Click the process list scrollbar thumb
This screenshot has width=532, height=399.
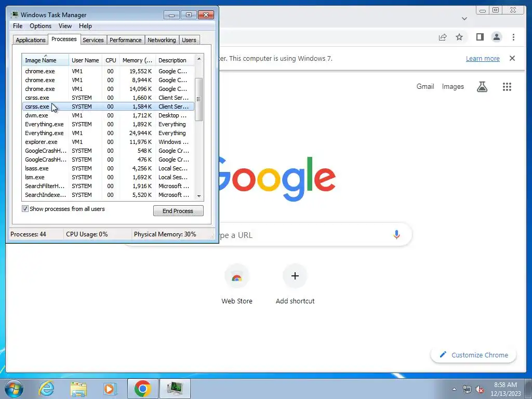(199, 99)
